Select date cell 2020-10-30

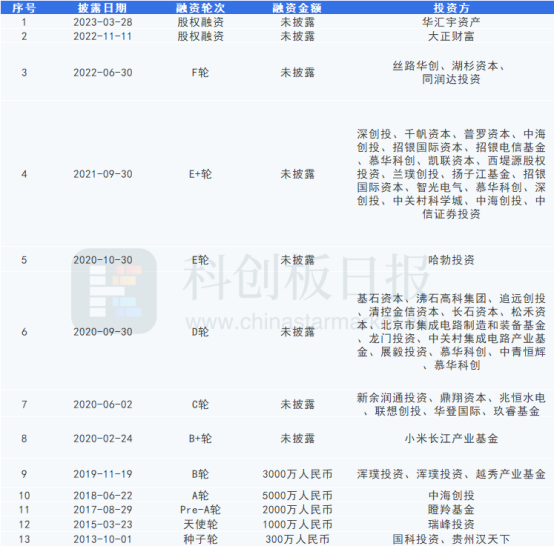tap(103, 260)
